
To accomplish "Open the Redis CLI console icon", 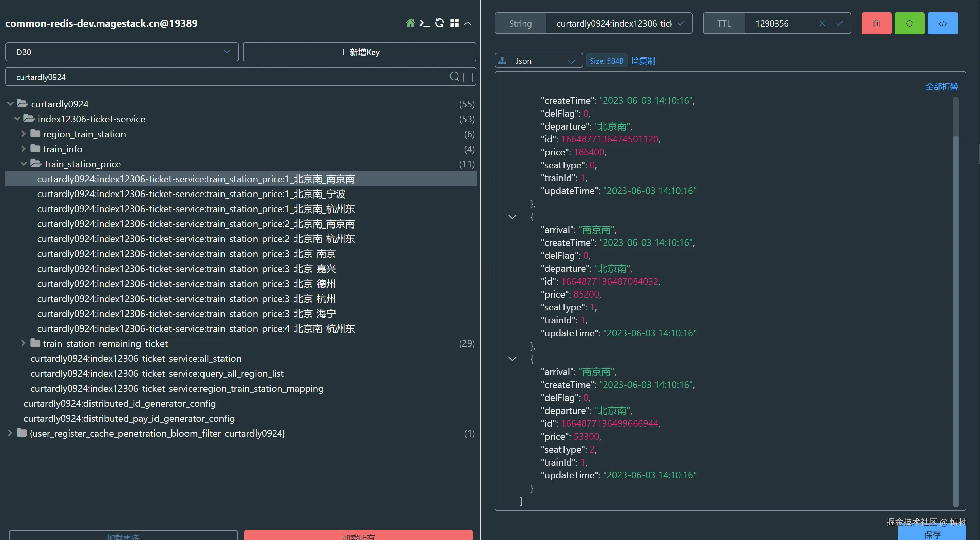I will pyautogui.click(x=425, y=23).
